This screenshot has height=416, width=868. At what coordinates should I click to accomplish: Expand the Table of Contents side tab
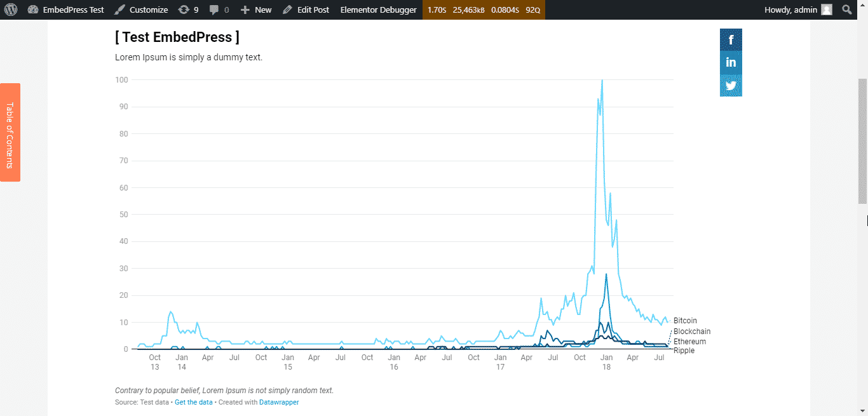click(x=10, y=132)
